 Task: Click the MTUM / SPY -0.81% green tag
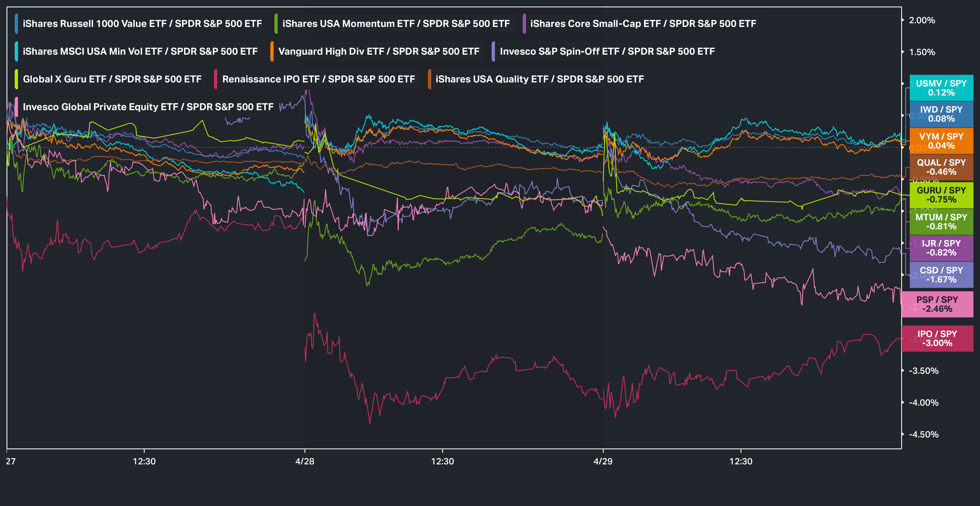(x=941, y=222)
